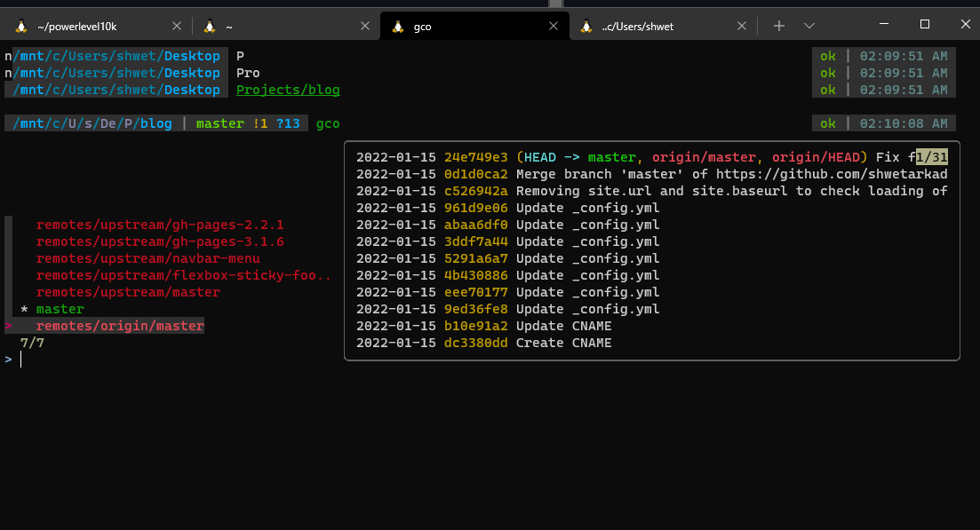This screenshot has height=530, width=980.
Task: Click commit hash 24e749e3 in preview
Action: tap(476, 157)
